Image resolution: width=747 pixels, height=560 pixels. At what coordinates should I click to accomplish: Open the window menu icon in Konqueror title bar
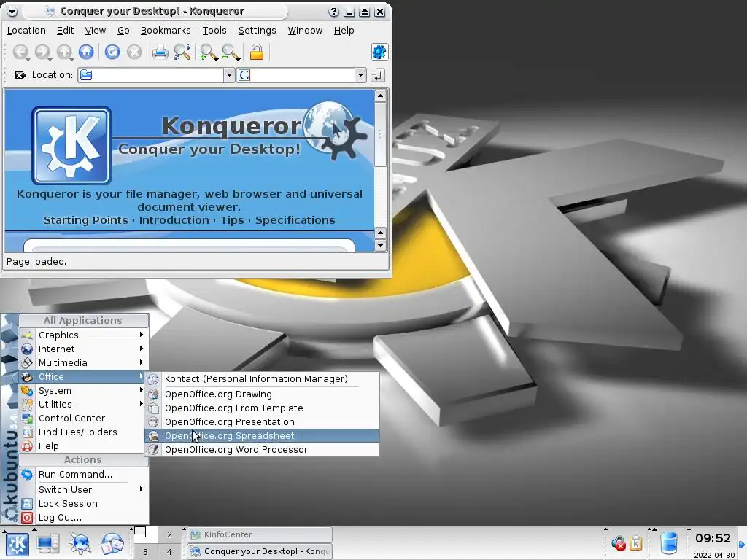point(12,12)
